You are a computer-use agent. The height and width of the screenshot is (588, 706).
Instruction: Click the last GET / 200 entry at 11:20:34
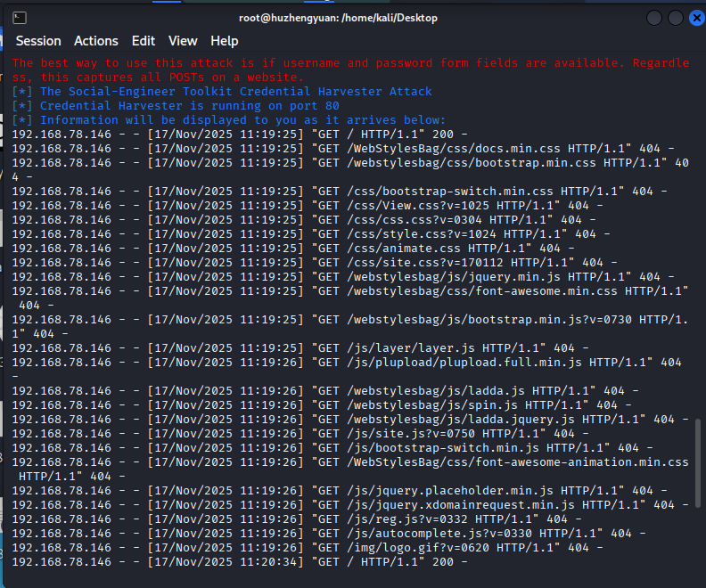point(240,562)
